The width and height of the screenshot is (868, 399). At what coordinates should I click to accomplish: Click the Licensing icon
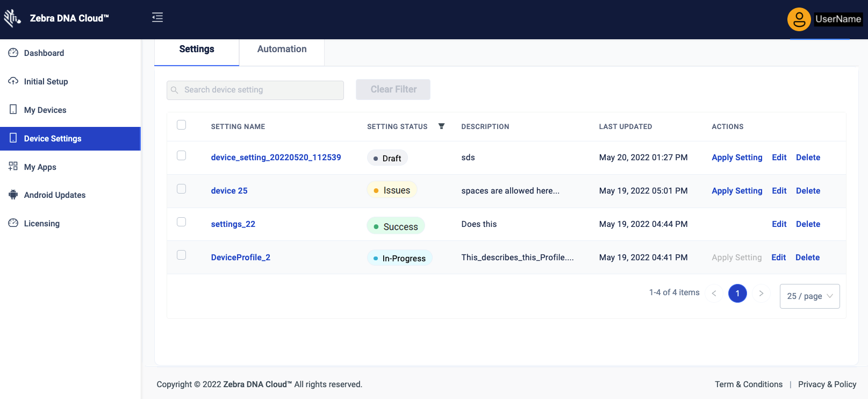(x=13, y=223)
